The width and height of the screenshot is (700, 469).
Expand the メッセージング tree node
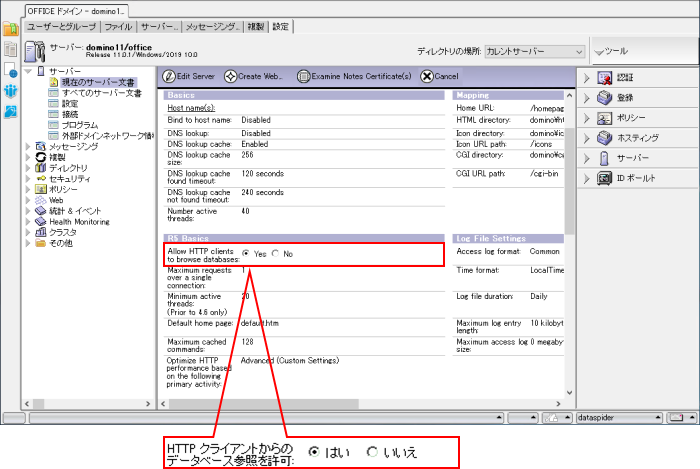pos(28,147)
